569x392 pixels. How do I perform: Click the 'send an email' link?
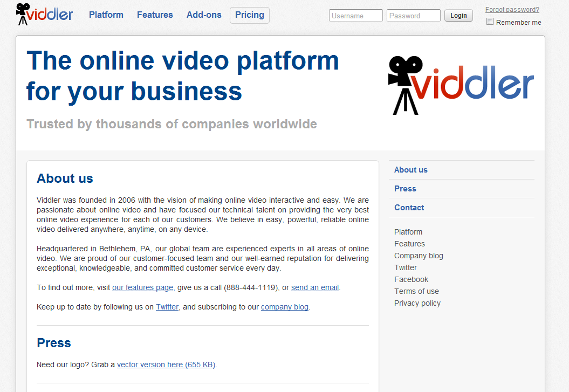(x=315, y=287)
